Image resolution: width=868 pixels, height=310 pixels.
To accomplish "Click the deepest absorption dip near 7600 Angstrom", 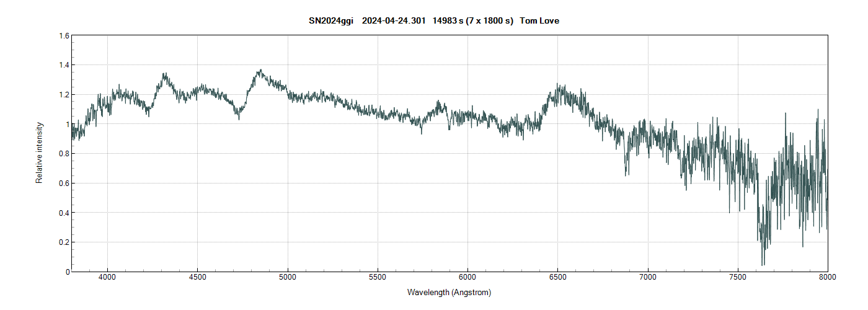I will point(763,263).
